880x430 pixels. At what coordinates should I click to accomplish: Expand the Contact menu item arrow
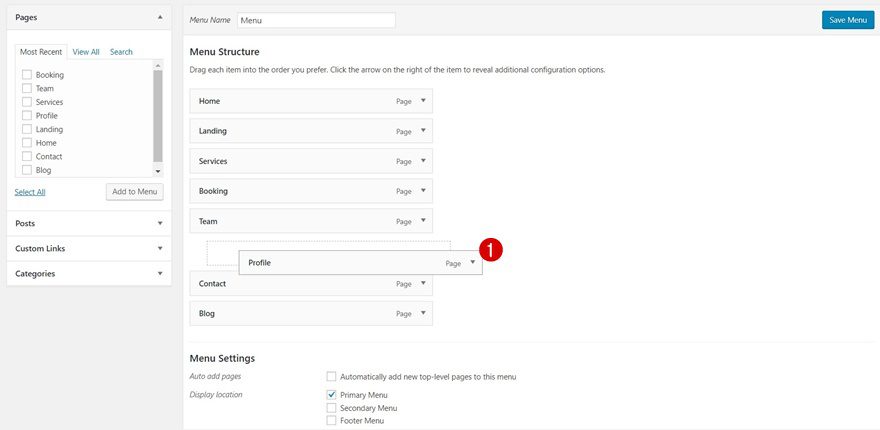(423, 284)
